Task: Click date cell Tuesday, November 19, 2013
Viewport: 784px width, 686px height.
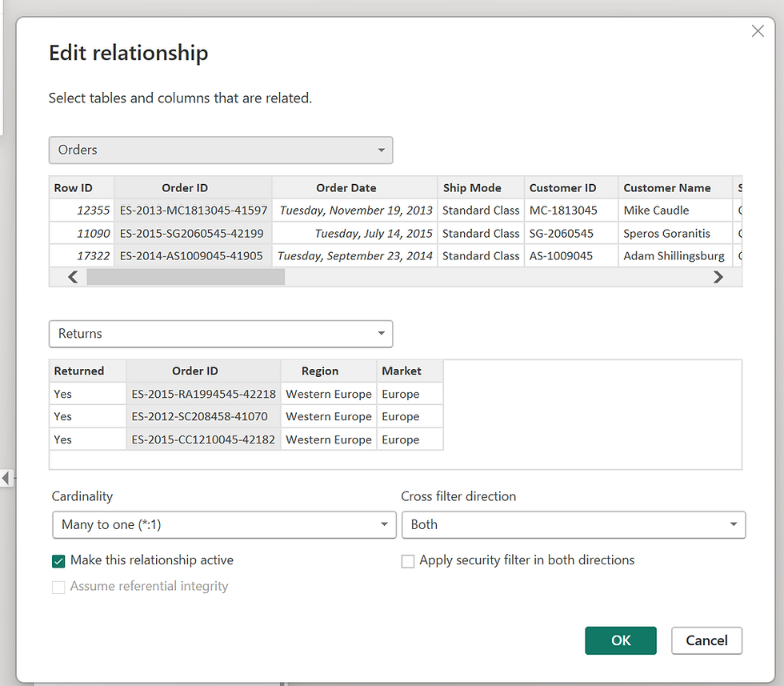Action: coord(354,211)
